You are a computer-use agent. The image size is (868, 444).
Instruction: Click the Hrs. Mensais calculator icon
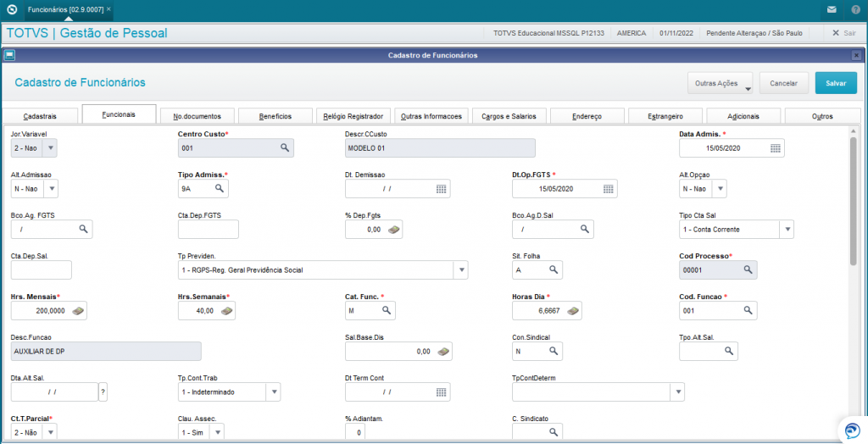pos(78,311)
